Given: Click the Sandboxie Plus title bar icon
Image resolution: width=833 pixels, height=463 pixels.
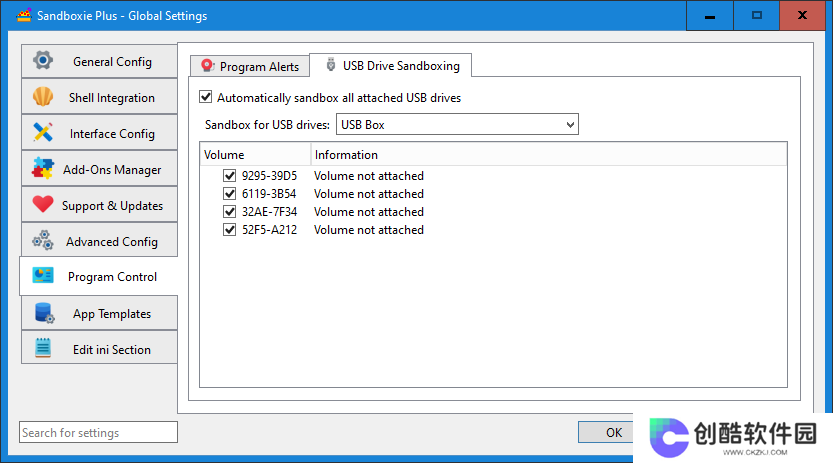Looking at the screenshot, I should pos(24,15).
